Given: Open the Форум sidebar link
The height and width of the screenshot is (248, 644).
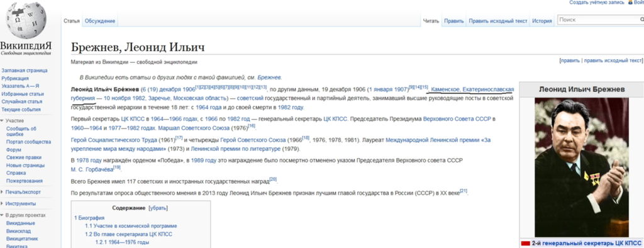Looking at the screenshot, I should coord(14,150).
